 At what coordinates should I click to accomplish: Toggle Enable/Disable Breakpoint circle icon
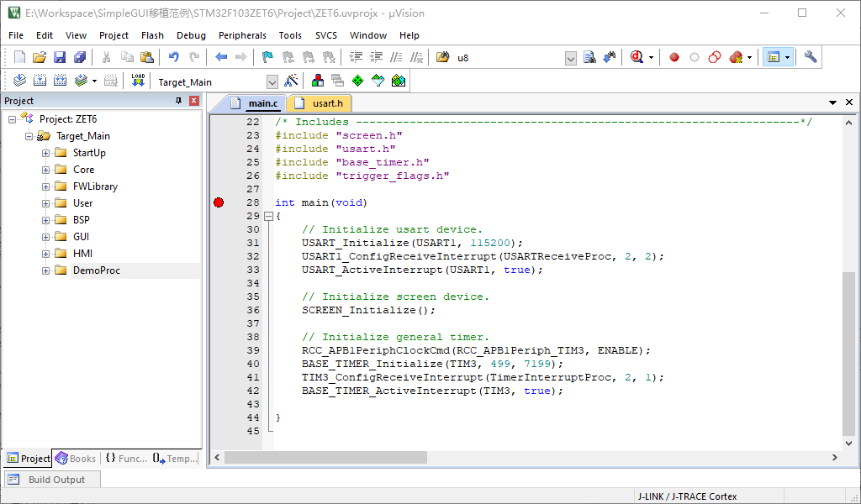pyautogui.click(x=694, y=57)
